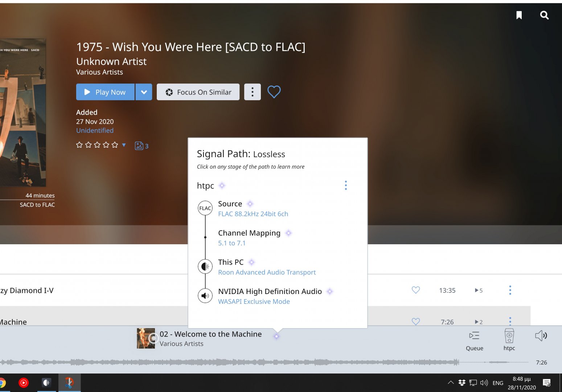Click the now playing album thumbnail
Screen dimensions: 562x392
point(145,338)
